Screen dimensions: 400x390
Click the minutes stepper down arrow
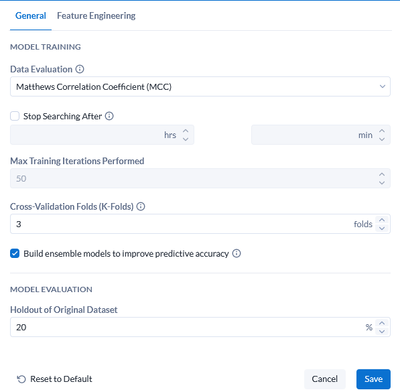[382, 139]
